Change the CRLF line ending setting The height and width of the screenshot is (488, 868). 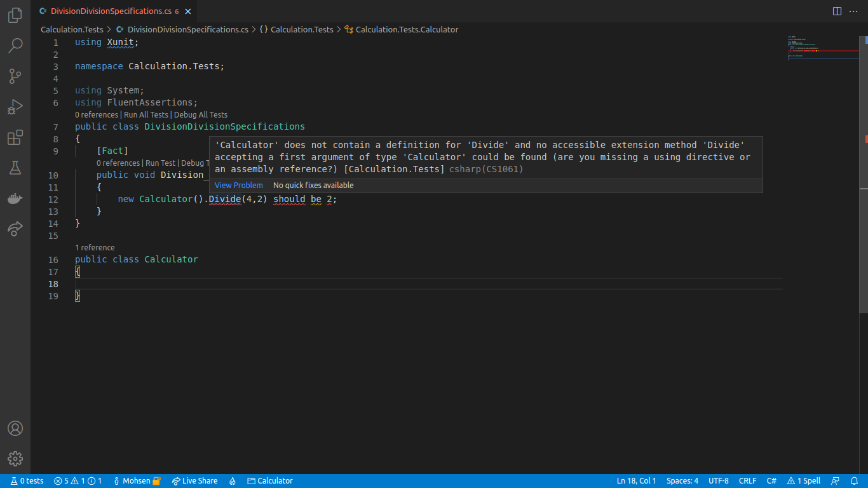pos(747,481)
